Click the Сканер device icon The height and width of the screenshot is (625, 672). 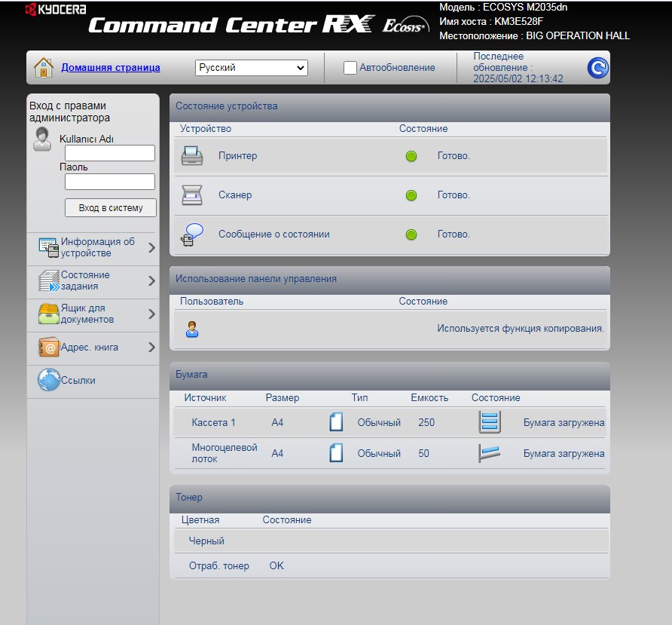click(x=192, y=195)
